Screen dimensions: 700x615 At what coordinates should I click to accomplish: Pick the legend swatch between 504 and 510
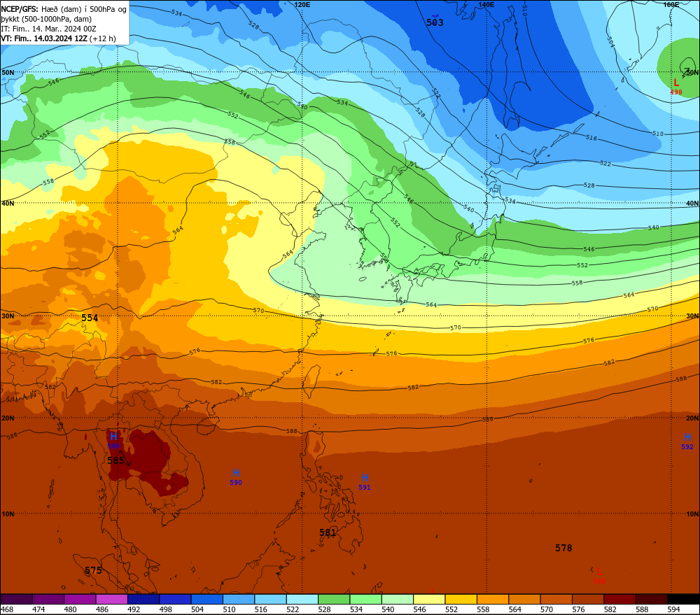coord(206,599)
